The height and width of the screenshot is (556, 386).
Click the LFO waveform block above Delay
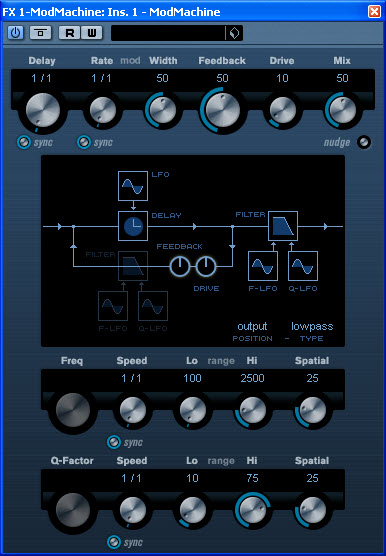point(133,186)
